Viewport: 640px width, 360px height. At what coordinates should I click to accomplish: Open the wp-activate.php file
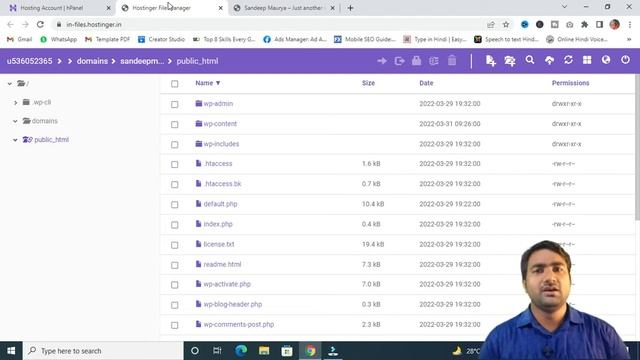click(227, 284)
